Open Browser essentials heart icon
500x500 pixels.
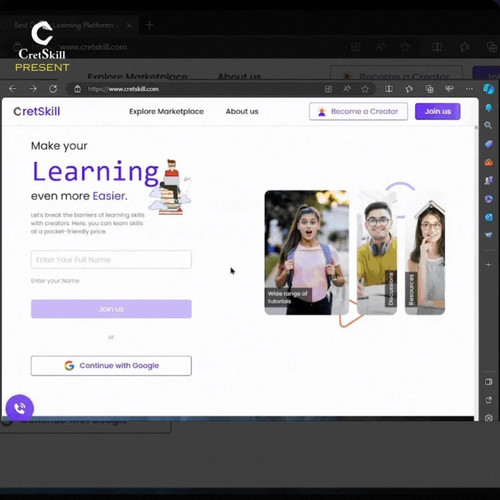pos(449,89)
